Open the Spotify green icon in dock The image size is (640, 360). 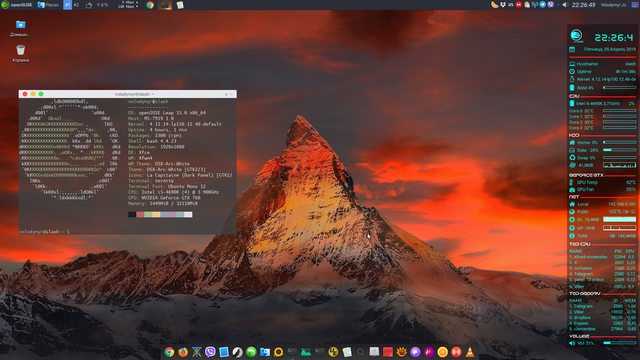pyautogui.click(x=251, y=352)
